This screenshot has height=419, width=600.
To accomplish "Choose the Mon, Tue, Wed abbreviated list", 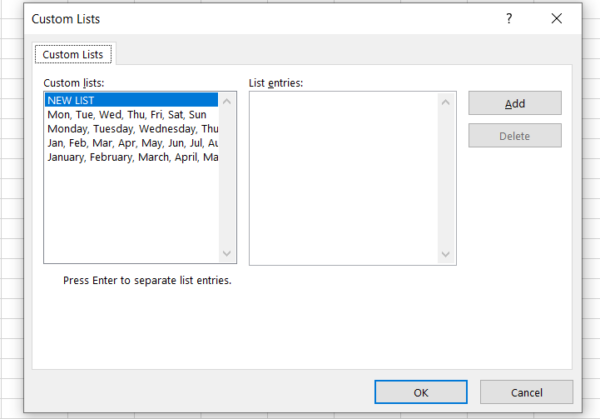I will 130,114.
